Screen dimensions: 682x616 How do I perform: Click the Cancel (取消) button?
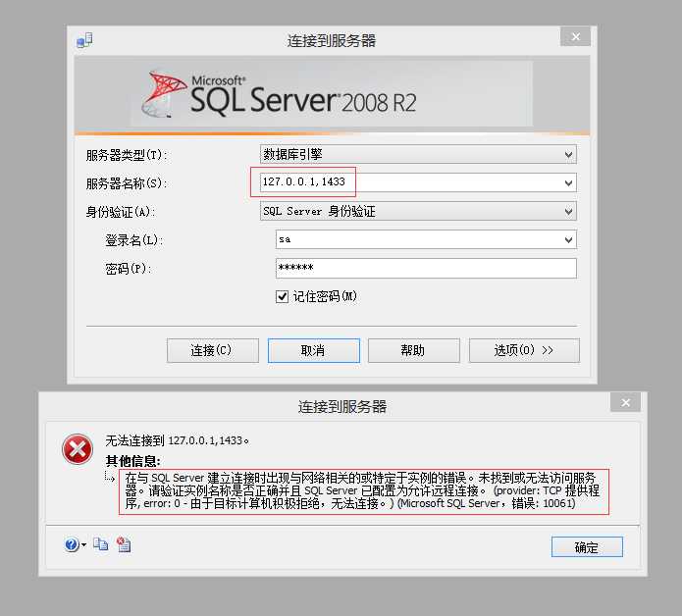[314, 350]
